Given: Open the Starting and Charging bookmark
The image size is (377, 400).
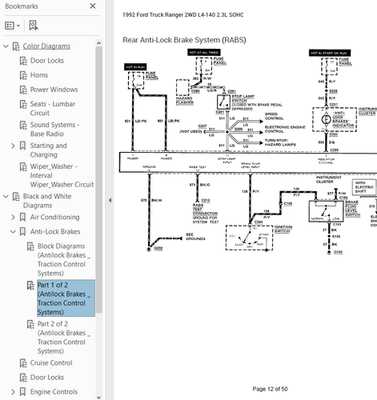Looking at the screenshot, I should (49, 150).
